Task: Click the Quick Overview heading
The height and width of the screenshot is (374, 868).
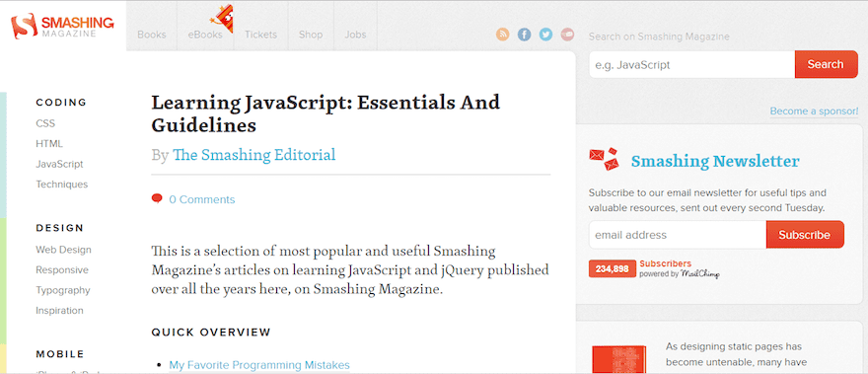Action: point(211,333)
